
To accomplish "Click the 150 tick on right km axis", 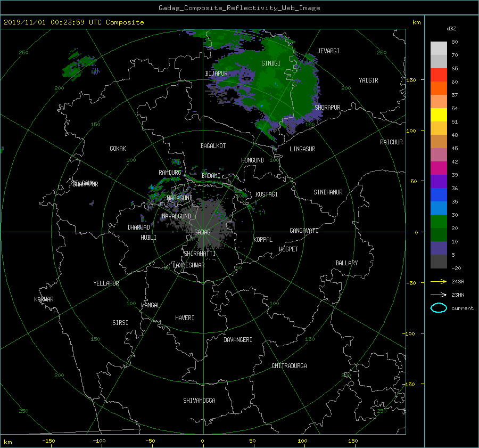I will [x=411, y=80].
